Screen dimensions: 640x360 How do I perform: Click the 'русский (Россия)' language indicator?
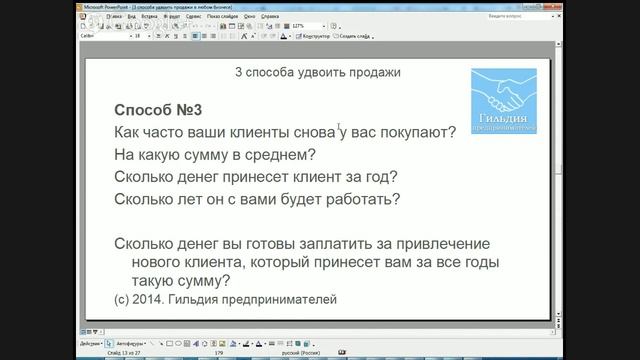301,353
